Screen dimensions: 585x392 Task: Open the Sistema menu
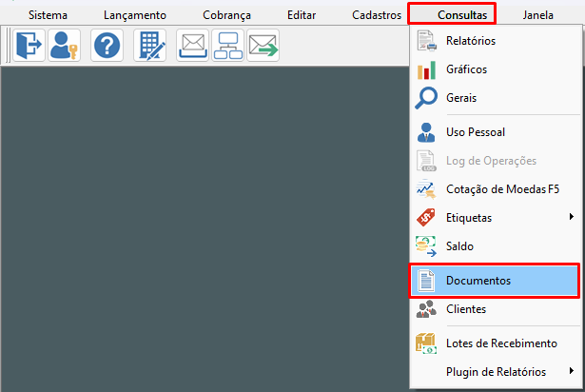click(48, 15)
